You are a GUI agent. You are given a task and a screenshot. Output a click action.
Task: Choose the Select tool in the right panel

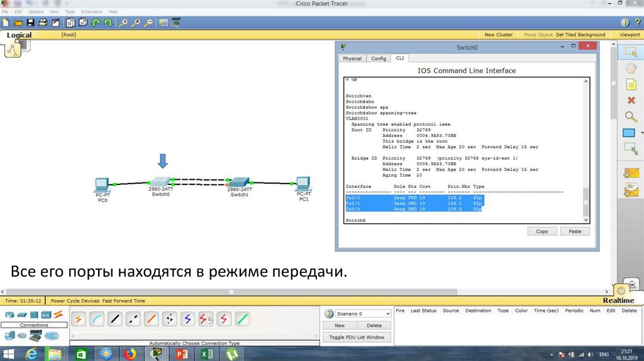pyautogui.click(x=631, y=52)
